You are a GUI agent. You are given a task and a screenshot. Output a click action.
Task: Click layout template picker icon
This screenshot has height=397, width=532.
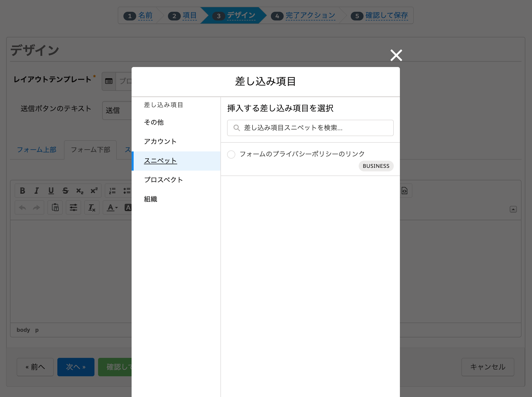(x=109, y=81)
